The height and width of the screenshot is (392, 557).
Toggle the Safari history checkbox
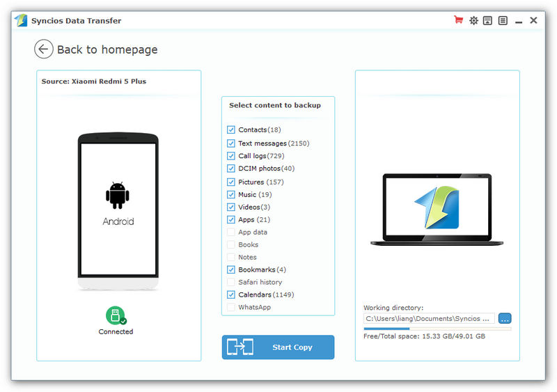231,282
